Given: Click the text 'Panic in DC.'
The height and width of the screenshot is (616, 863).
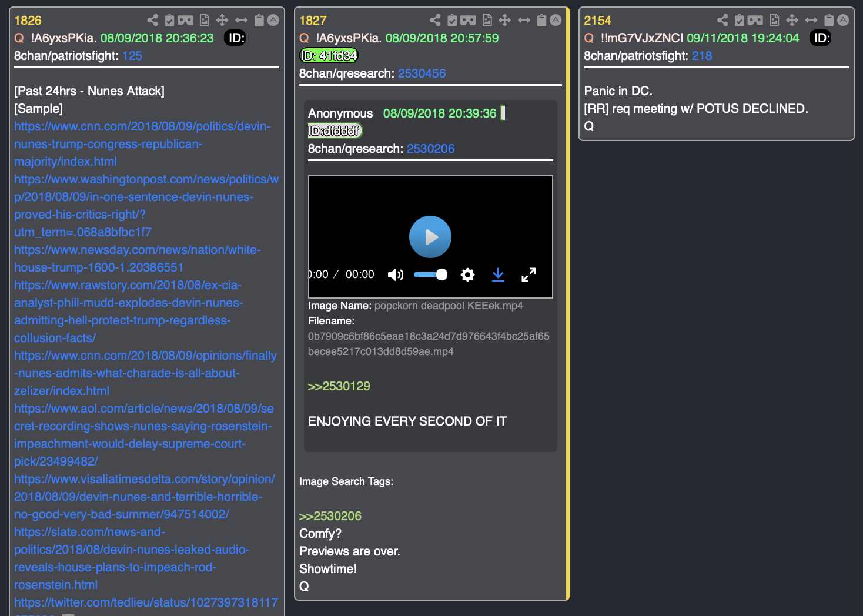Looking at the screenshot, I should pos(618,91).
